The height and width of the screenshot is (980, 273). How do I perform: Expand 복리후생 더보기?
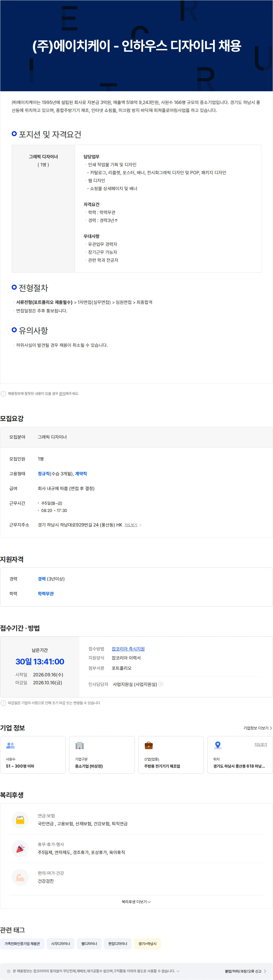tap(136, 902)
